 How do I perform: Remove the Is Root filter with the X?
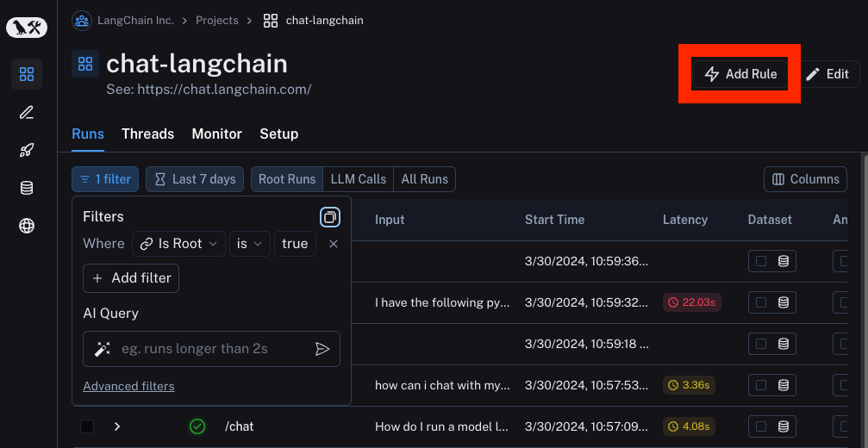pos(334,244)
